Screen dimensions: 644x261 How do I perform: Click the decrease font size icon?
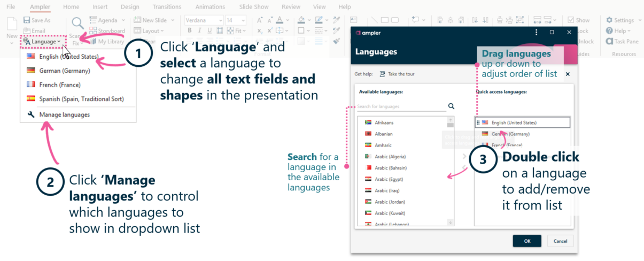(270, 20)
